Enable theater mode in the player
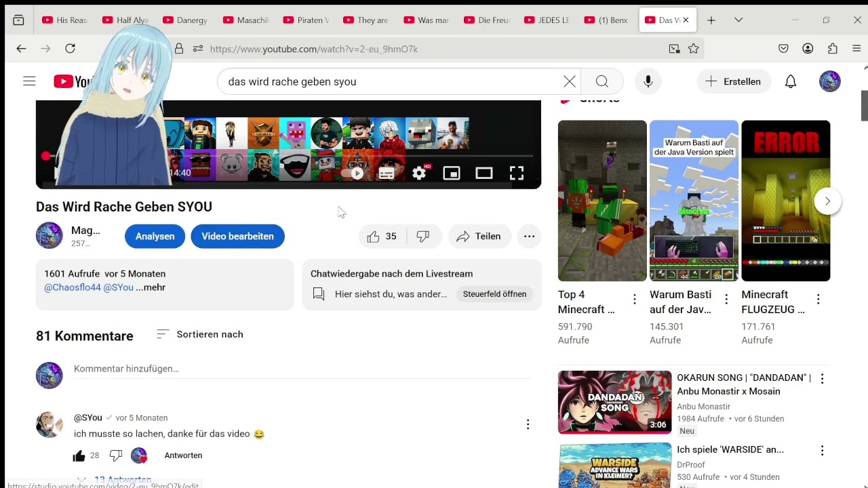The height and width of the screenshot is (488, 868). pyautogui.click(x=484, y=173)
